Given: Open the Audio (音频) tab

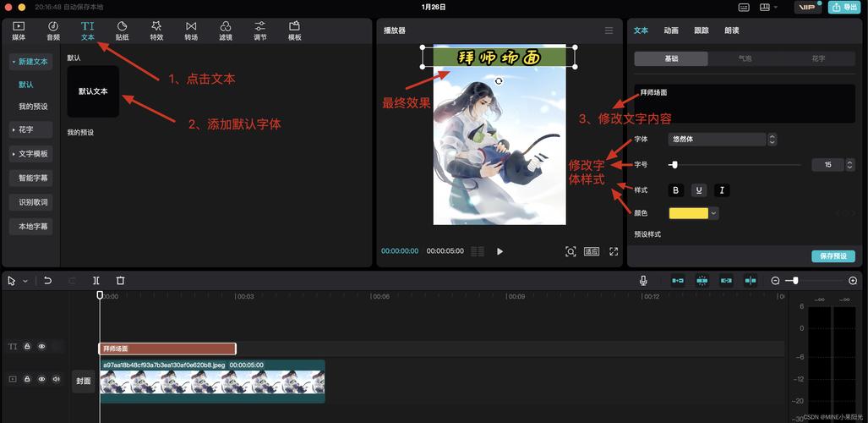Looking at the screenshot, I should 53,31.
